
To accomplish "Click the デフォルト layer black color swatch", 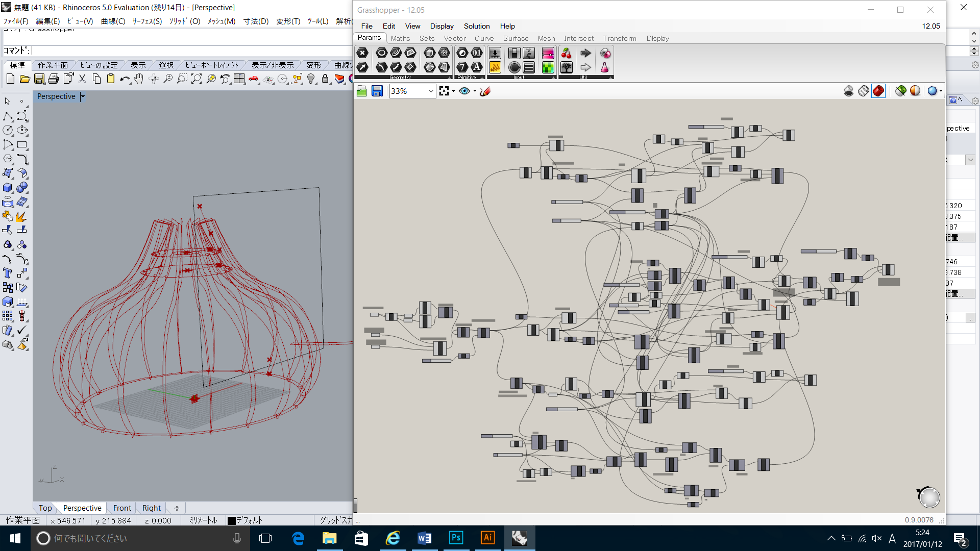I will tap(231, 521).
